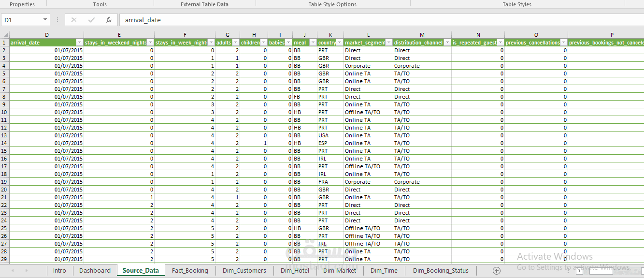Open the adults column filter dropdown
Image resolution: width=644 pixels, height=278 pixels.
point(236,43)
